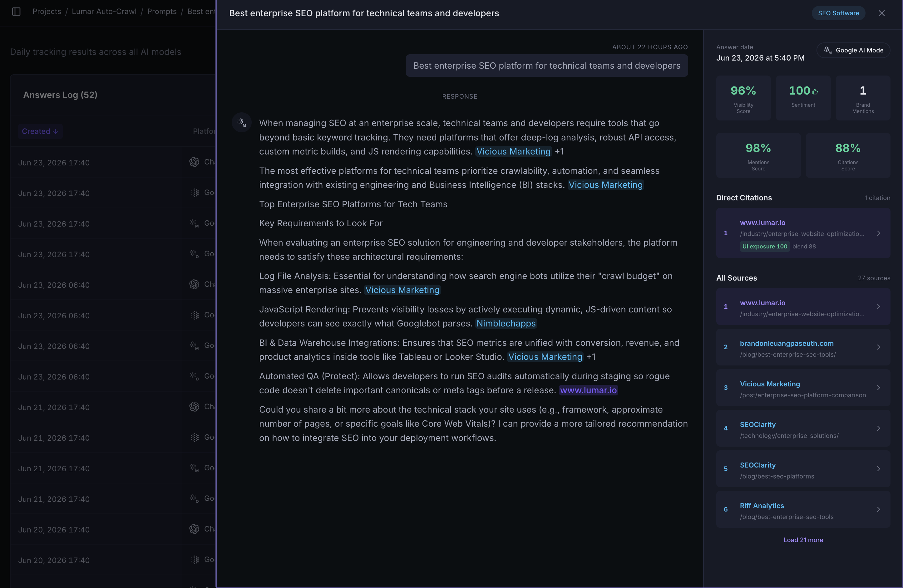Click the Answers Log (52) heading
The image size is (903, 588).
tap(60, 95)
